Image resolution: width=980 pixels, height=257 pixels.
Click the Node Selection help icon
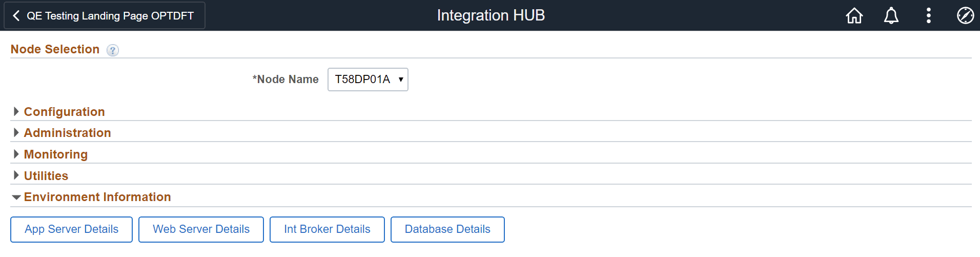[113, 50]
